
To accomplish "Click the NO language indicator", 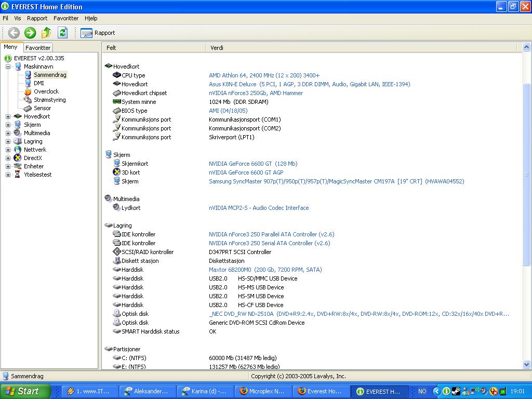I will click(422, 391).
